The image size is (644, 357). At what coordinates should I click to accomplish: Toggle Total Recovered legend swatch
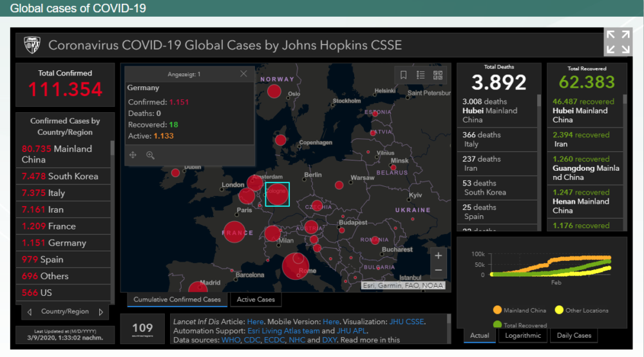coord(497,325)
